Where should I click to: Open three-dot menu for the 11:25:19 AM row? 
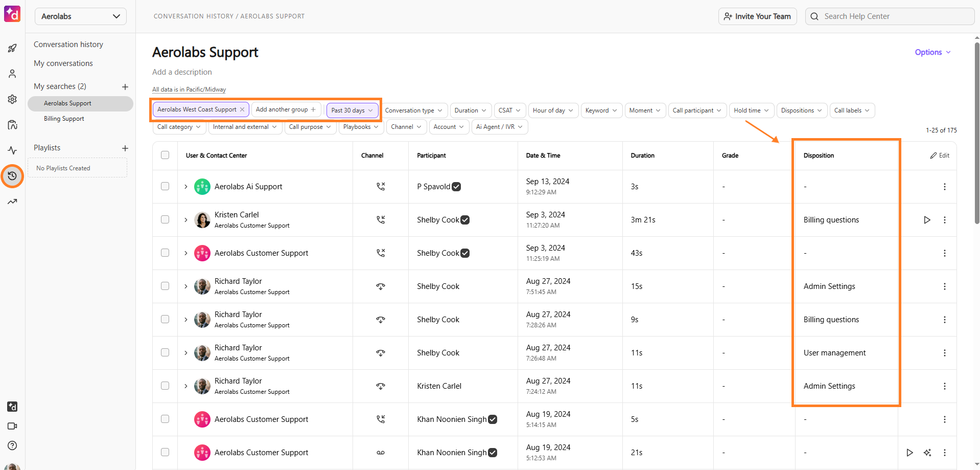pos(945,253)
